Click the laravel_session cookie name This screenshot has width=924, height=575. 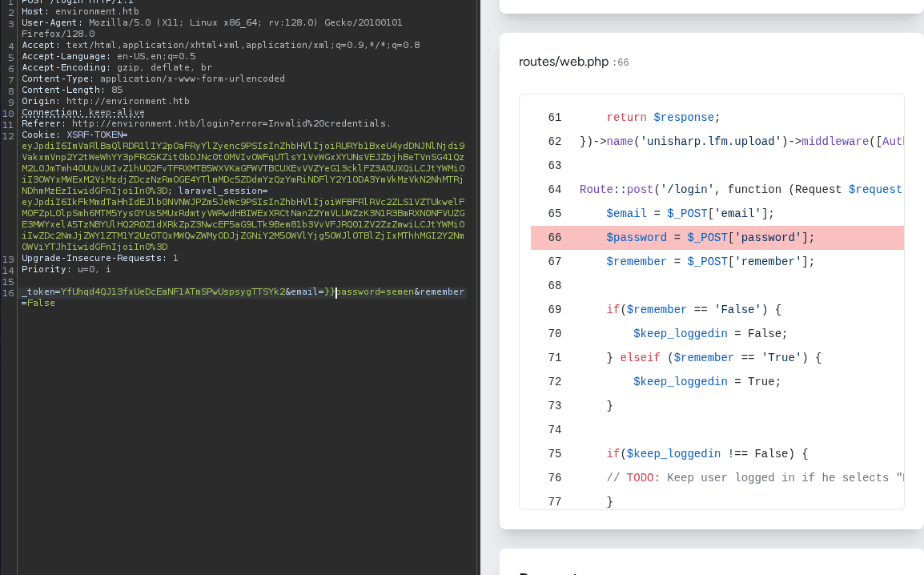[x=223, y=191]
